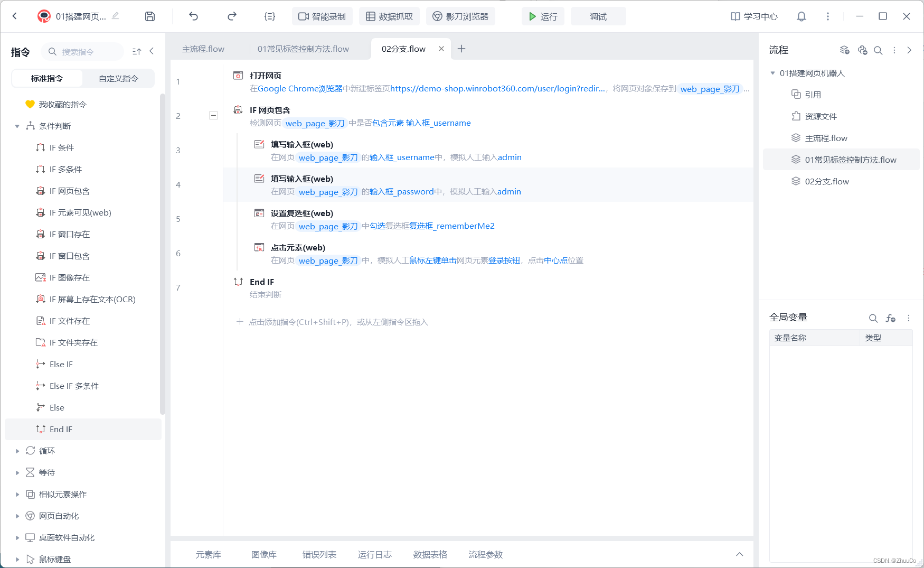Open 全局变量 more options
This screenshot has height=568, width=924.
(x=909, y=318)
